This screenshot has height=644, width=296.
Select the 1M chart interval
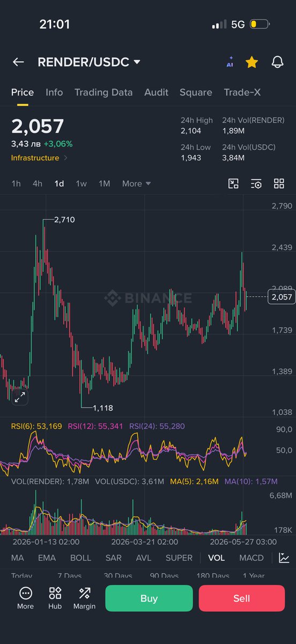point(104,184)
